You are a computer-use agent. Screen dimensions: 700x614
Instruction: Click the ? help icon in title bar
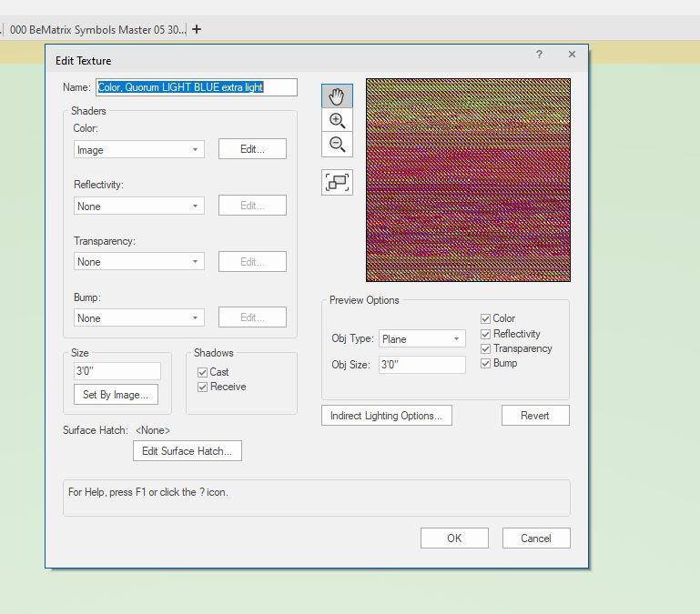point(539,55)
